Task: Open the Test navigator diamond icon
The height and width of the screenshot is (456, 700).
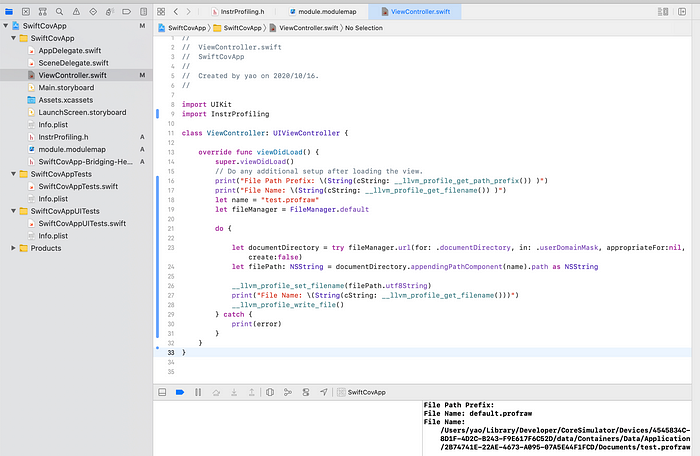Action: point(93,12)
